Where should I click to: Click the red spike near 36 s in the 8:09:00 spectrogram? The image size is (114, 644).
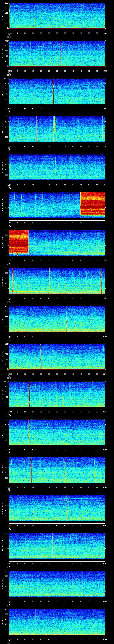67,318
